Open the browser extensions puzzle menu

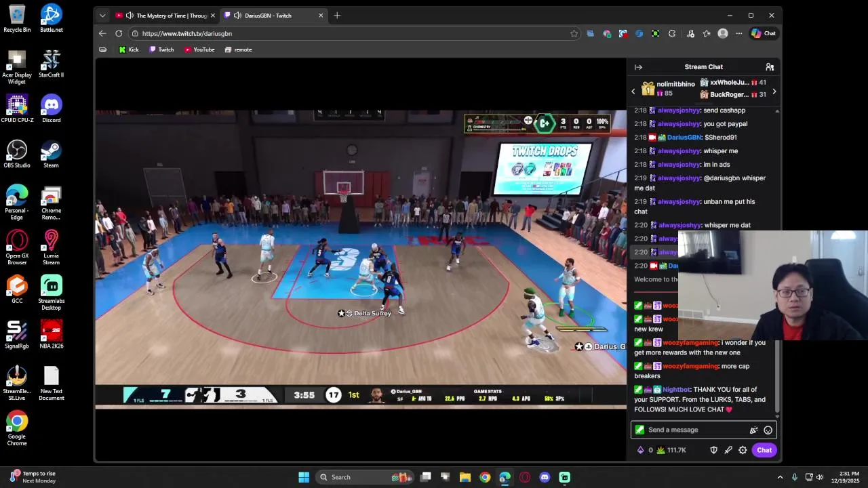point(672,33)
